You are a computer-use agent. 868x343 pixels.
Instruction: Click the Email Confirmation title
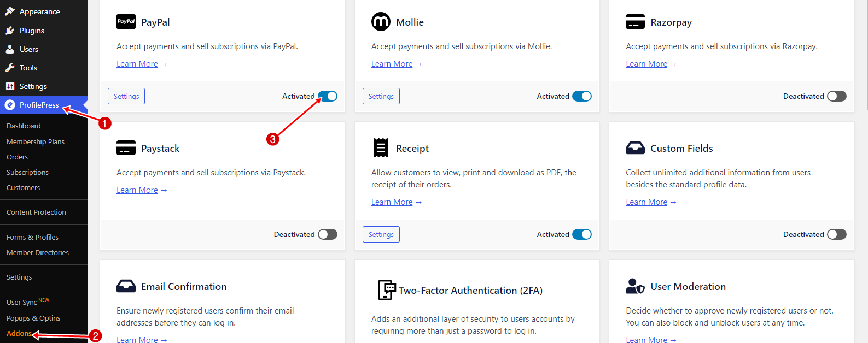(x=184, y=287)
